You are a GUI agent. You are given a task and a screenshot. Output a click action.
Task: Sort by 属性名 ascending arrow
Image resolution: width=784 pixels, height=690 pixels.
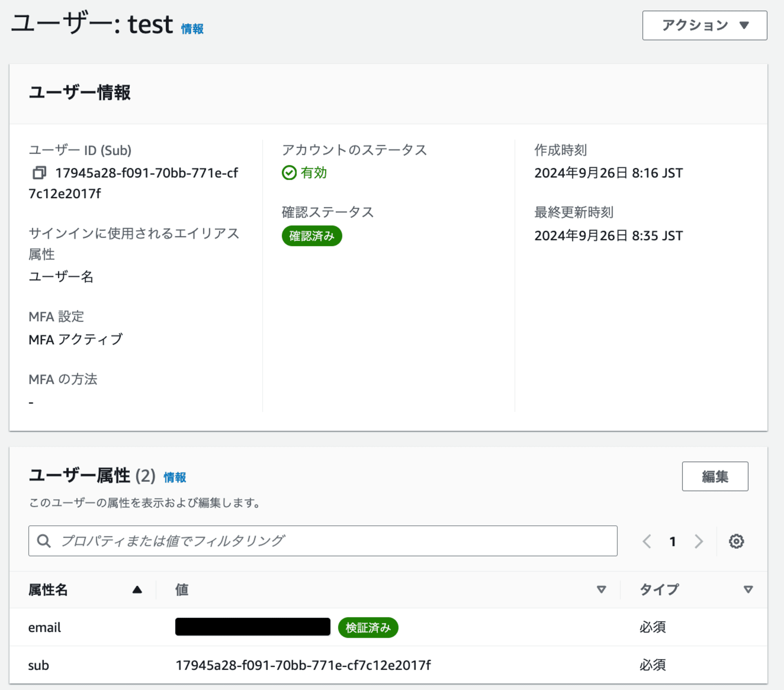tap(137, 590)
